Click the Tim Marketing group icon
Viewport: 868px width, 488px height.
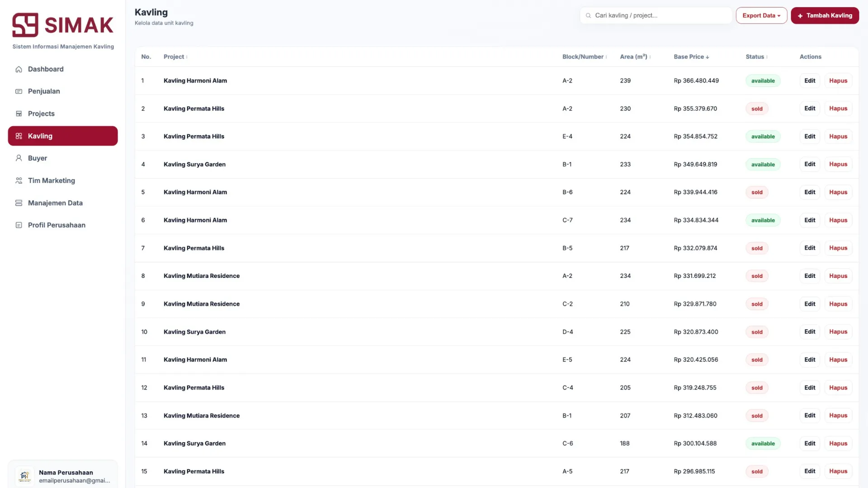(x=19, y=181)
